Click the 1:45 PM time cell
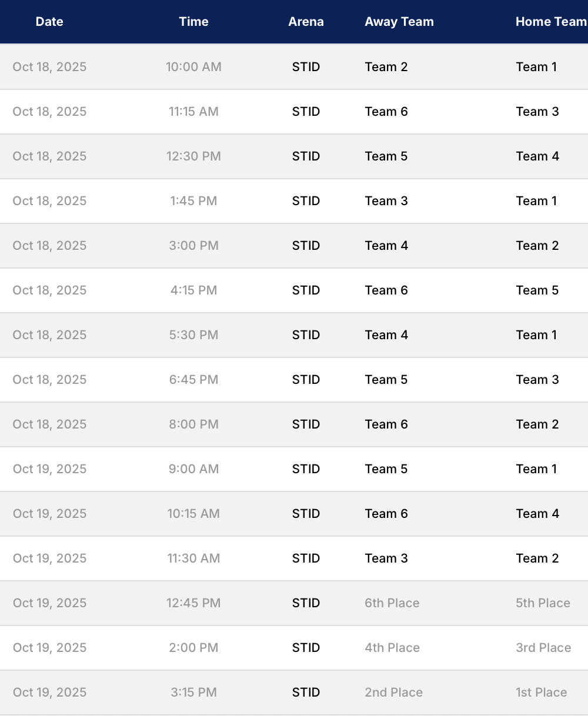This screenshot has height=716, width=588. point(193,201)
